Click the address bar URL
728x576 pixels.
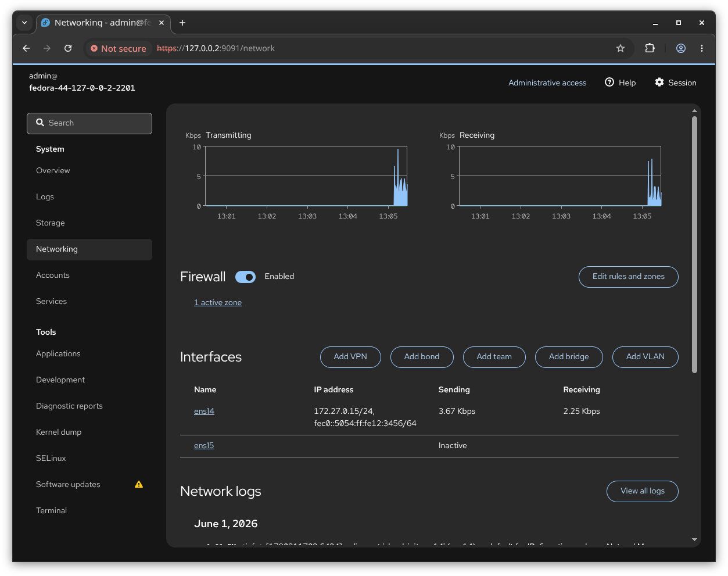tap(216, 49)
